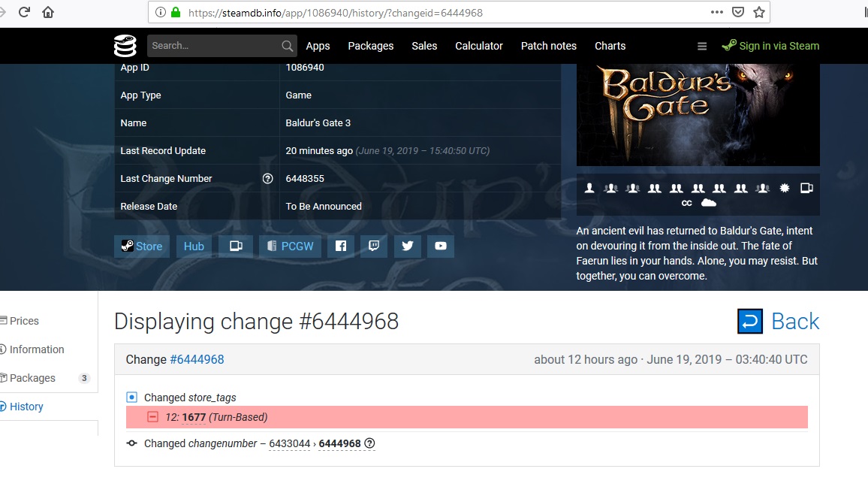This screenshot has width=868, height=502.
Task: Open page actions three-dot menu
Action: pos(717,12)
